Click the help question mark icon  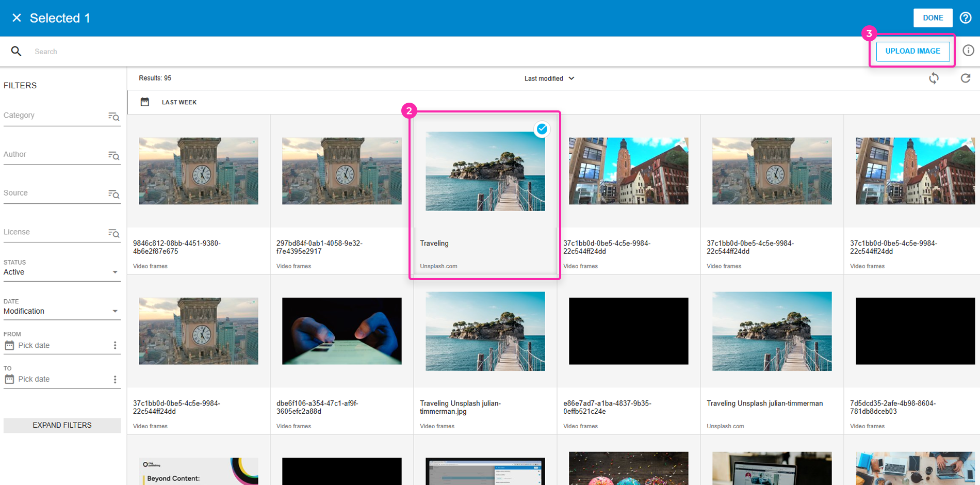coord(965,18)
